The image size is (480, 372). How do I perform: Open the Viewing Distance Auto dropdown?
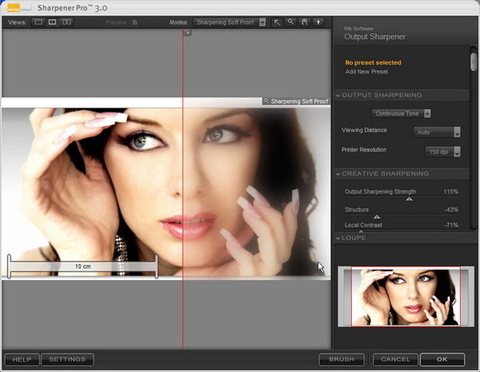pyautogui.click(x=437, y=132)
